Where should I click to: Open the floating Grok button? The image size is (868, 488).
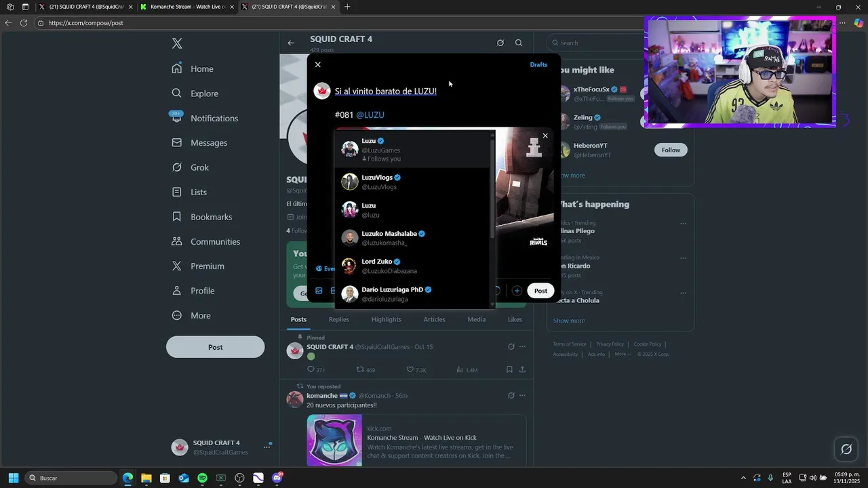coord(846,449)
